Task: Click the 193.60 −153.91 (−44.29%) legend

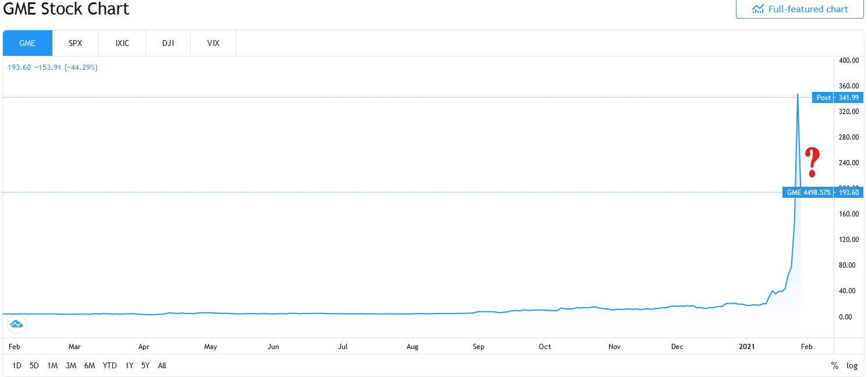Action: click(52, 67)
